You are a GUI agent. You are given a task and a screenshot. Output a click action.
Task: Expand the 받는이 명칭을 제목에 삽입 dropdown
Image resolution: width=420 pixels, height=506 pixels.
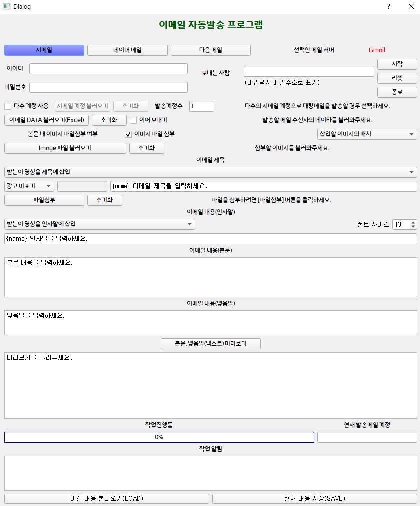210,172
